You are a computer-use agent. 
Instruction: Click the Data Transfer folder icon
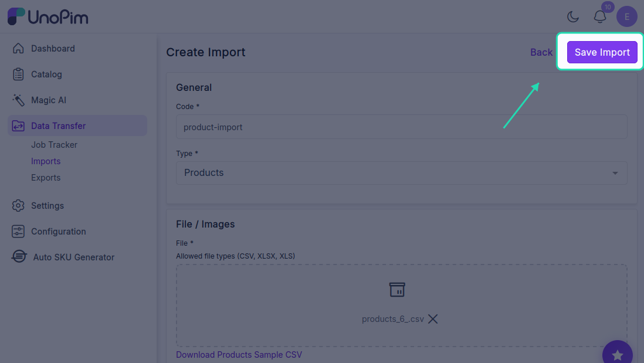[18, 126]
